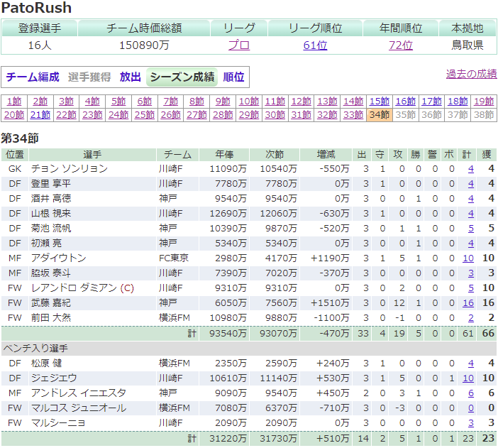This screenshot has height=448, width=498.
Task: Click player name レアンドロ ダミアン (C)
Action: [x=82, y=288]
